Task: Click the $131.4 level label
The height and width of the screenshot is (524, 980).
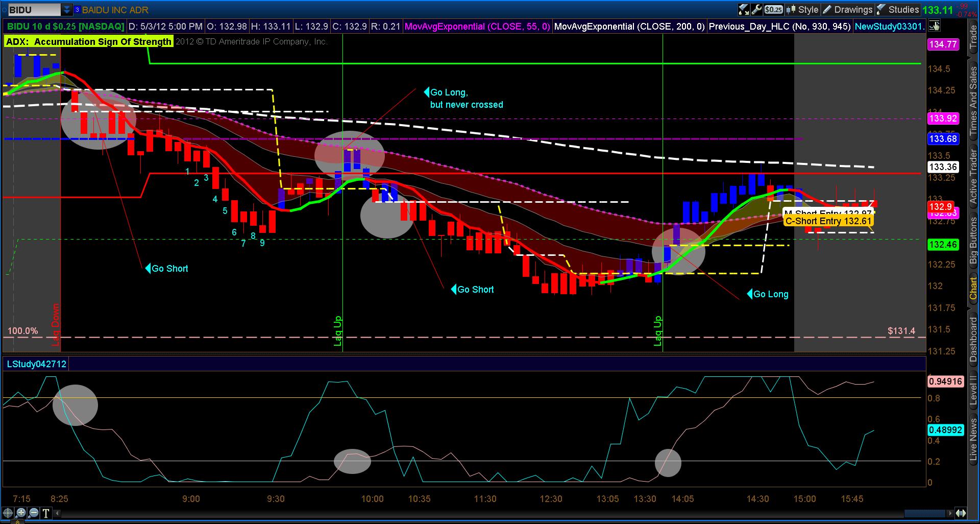Action: click(901, 331)
